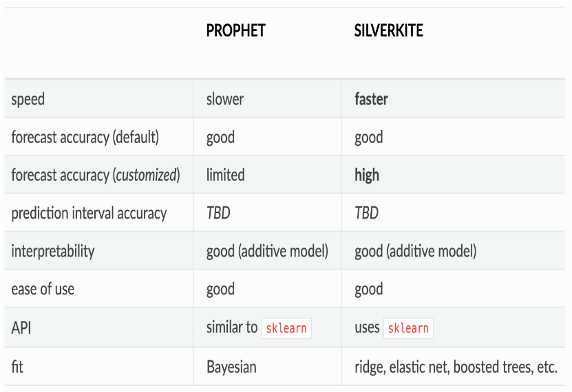Click the 'ease of use' row label
Viewport: 572px width, 392px height.
click(43, 289)
